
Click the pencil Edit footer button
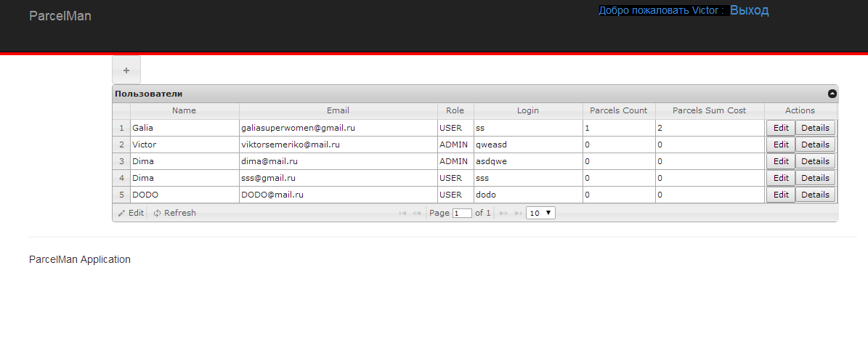pyautogui.click(x=131, y=213)
